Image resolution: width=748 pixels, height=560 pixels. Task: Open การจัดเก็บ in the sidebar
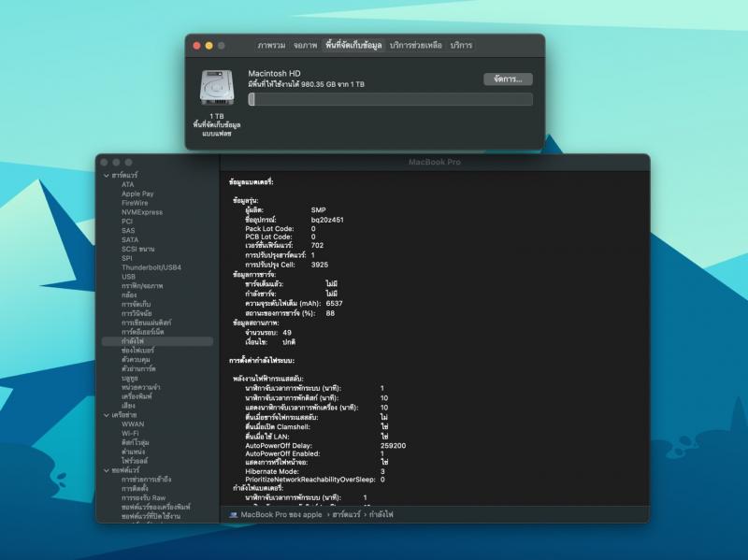pos(136,305)
